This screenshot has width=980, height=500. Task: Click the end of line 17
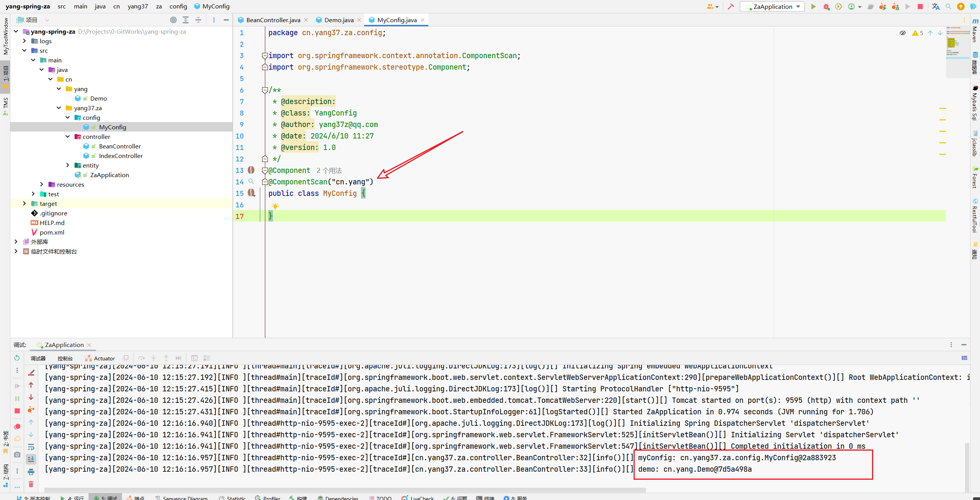(x=273, y=216)
